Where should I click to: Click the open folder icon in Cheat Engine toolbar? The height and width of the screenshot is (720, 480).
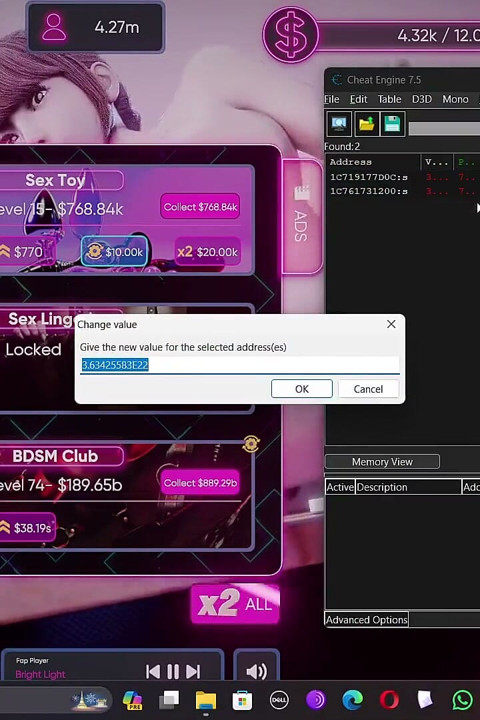click(x=366, y=124)
